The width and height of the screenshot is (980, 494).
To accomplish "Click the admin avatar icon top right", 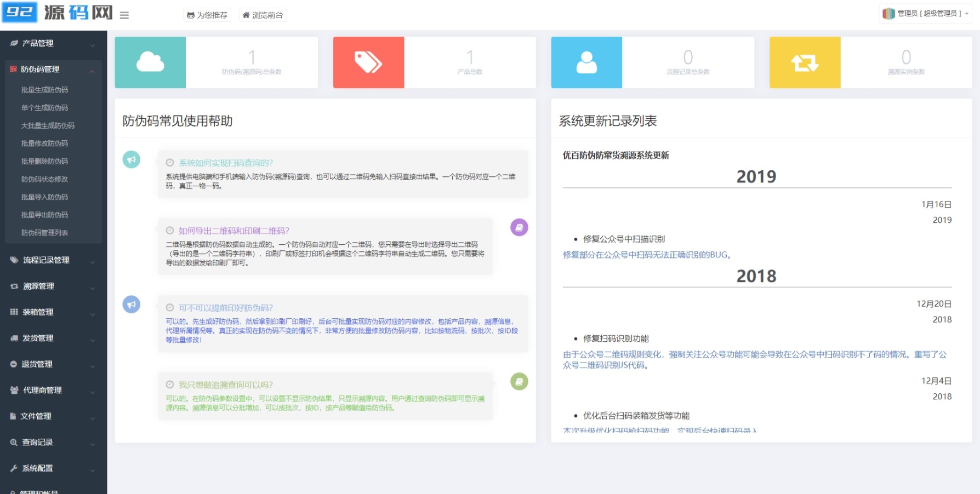I will tap(888, 13).
